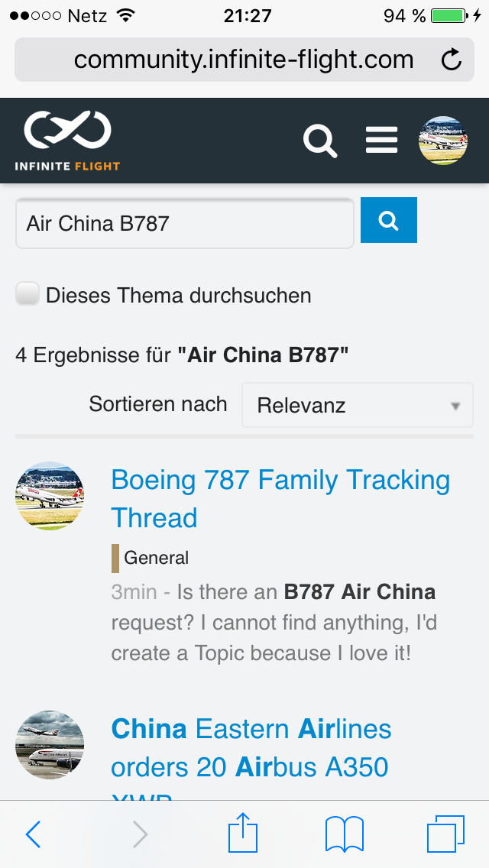Image resolution: width=489 pixels, height=868 pixels.
Task: Enable 'Dieses Thema durchsuchen' checkbox
Action: click(x=28, y=294)
